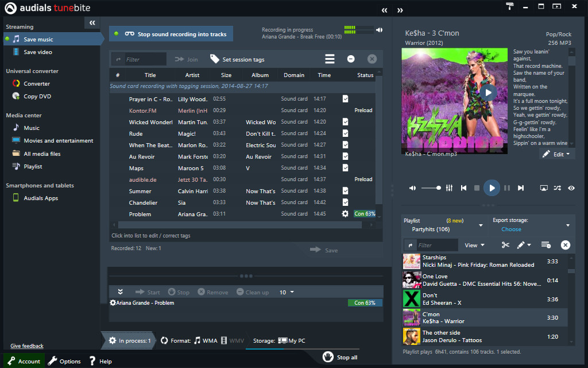Toggle the eye visibility icon in the player

(571, 187)
